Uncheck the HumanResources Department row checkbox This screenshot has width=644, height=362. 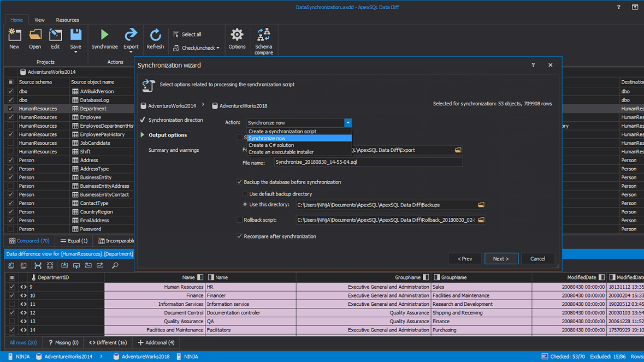(11, 109)
